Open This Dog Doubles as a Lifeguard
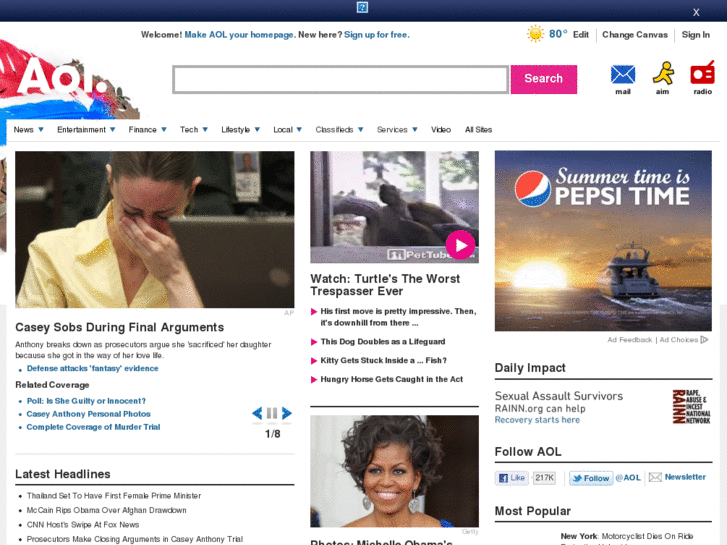Screen dimensions: 727x545 click(x=383, y=342)
